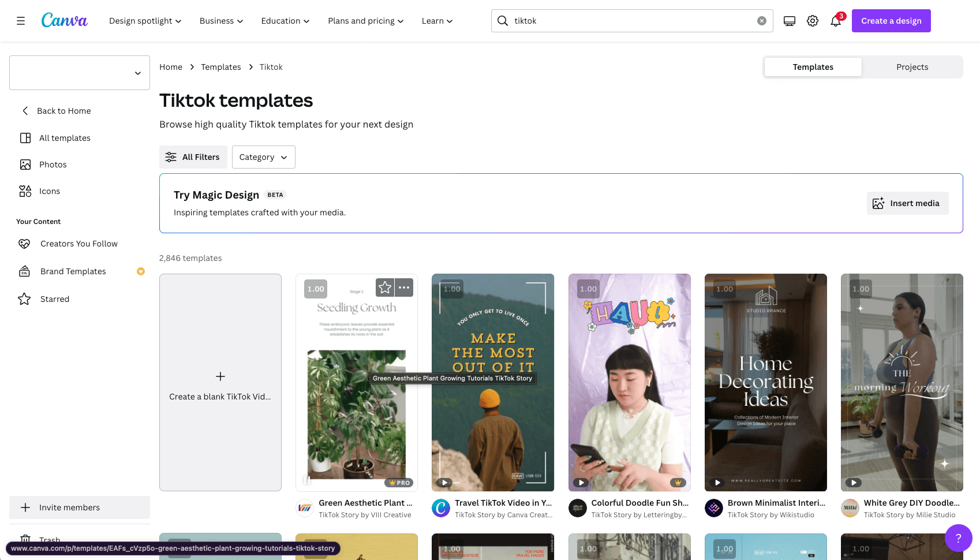Click 'TikTok Story by VIII Creative' text
The height and width of the screenshot is (560, 980).
coord(365,515)
